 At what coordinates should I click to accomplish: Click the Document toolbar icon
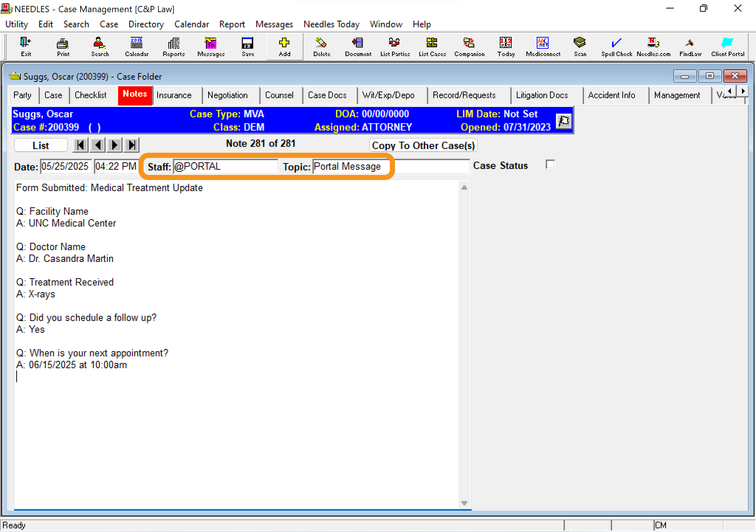click(358, 46)
